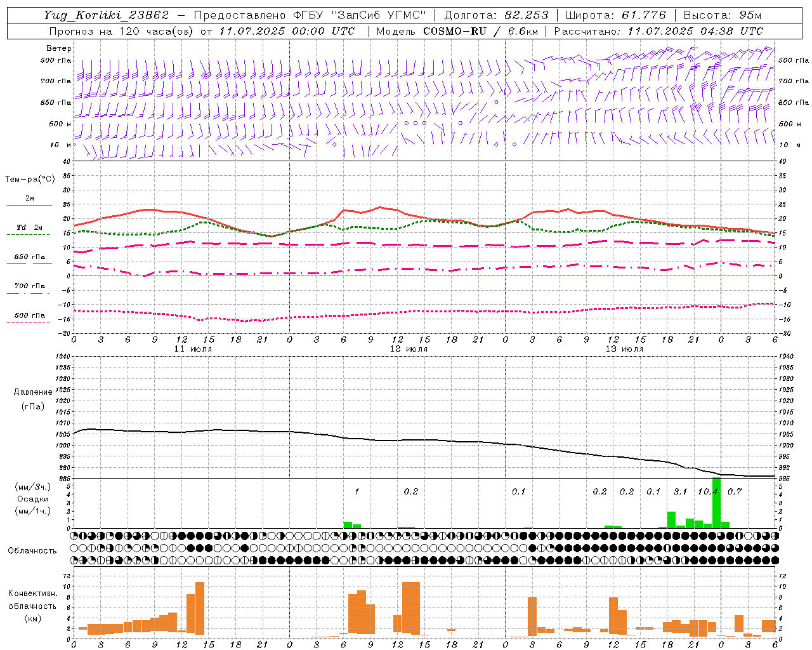Click the model label COSMO-RU / 6.6км

tap(480, 31)
